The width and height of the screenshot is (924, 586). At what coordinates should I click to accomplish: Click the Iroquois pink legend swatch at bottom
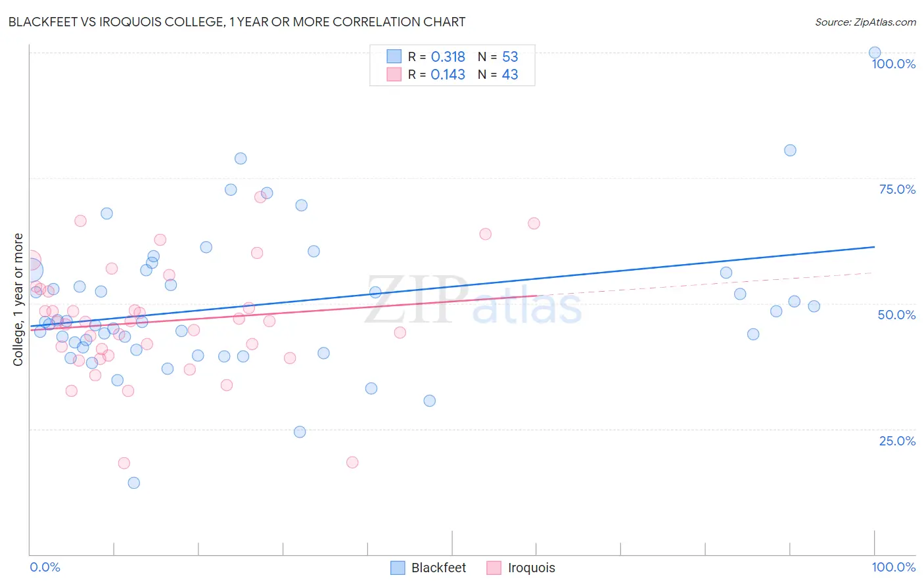(x=494, y=568)
